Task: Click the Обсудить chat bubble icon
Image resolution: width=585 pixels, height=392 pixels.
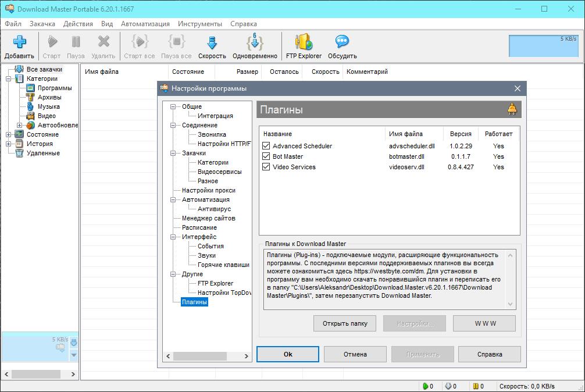Action: click(342, 42)
